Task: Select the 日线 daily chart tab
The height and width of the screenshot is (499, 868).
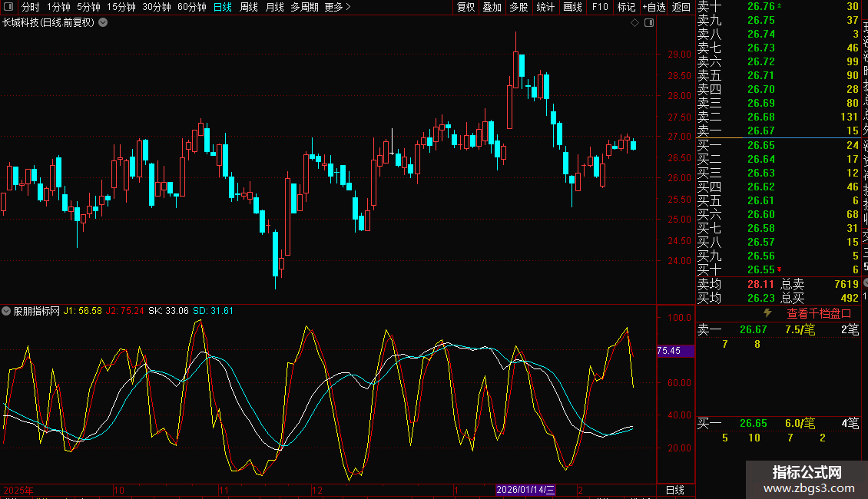Action: coord(223,7)
